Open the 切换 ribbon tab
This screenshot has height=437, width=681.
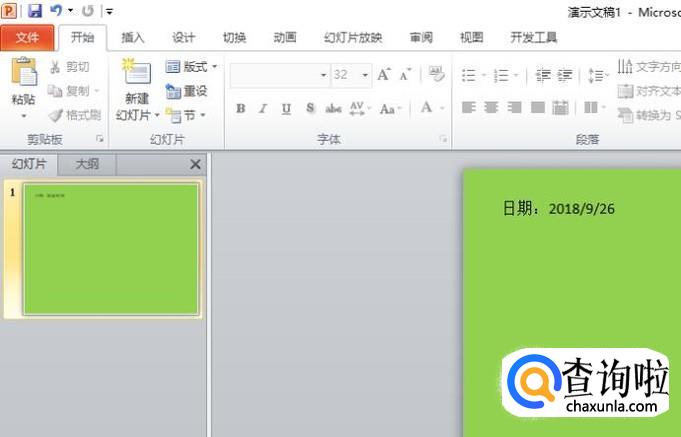(x=235, y=38)
